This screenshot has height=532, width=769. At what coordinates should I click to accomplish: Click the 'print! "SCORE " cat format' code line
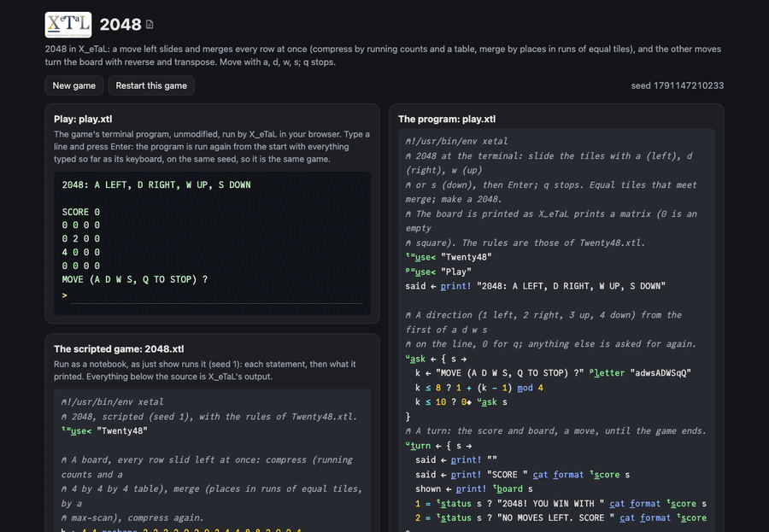tap(522, 475)
